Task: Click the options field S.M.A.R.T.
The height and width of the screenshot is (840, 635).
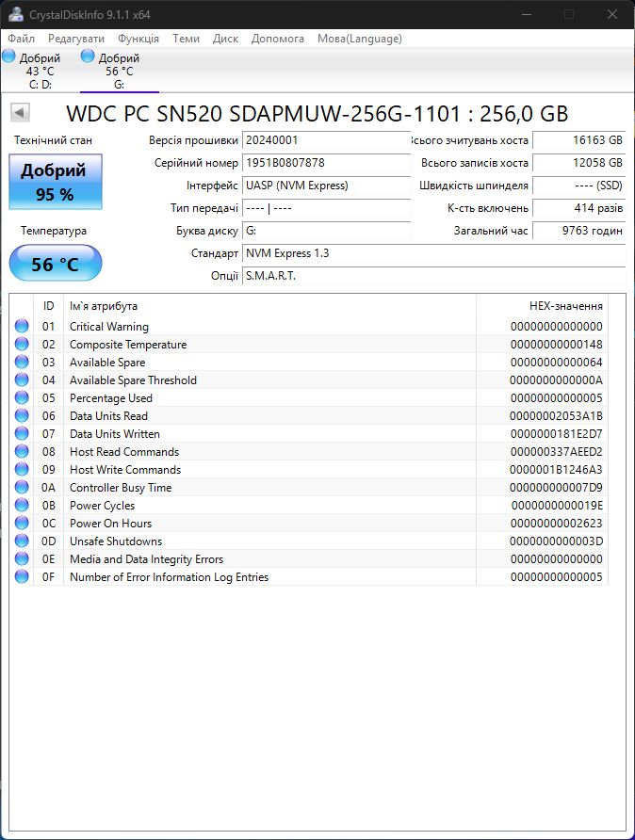Action: point(433,275)
